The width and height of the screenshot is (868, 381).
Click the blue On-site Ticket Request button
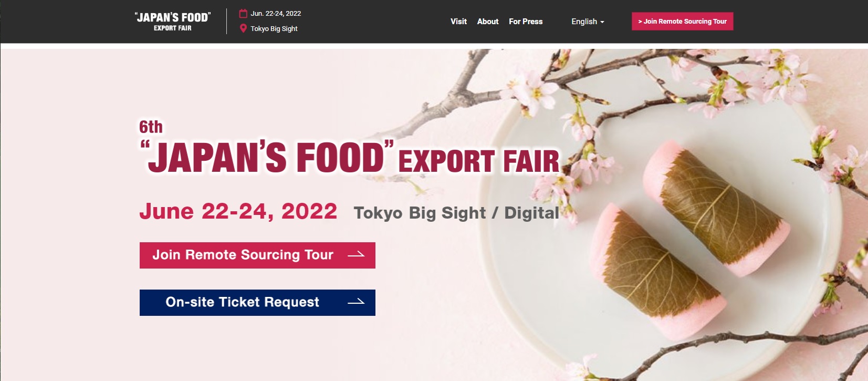257,303
